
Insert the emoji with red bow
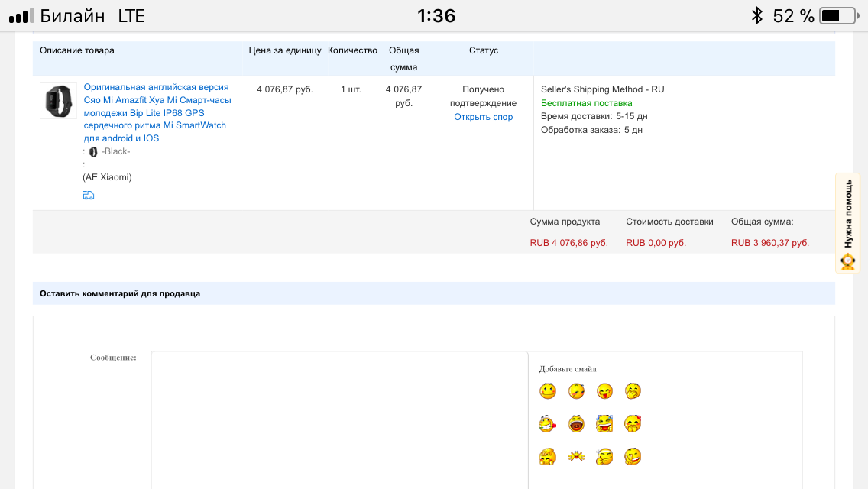pos(633,424)
